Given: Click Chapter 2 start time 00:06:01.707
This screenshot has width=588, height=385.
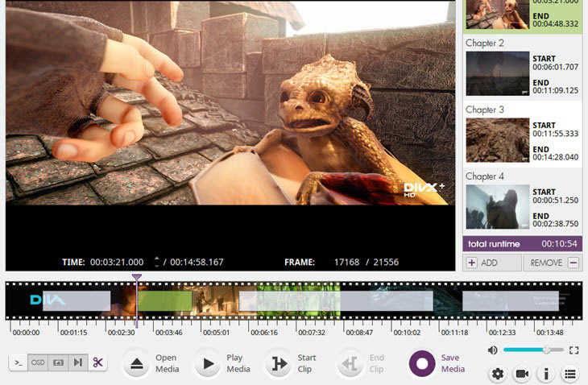Looking at the screenshot, I should pyautogui.click(x=555, y=67).
